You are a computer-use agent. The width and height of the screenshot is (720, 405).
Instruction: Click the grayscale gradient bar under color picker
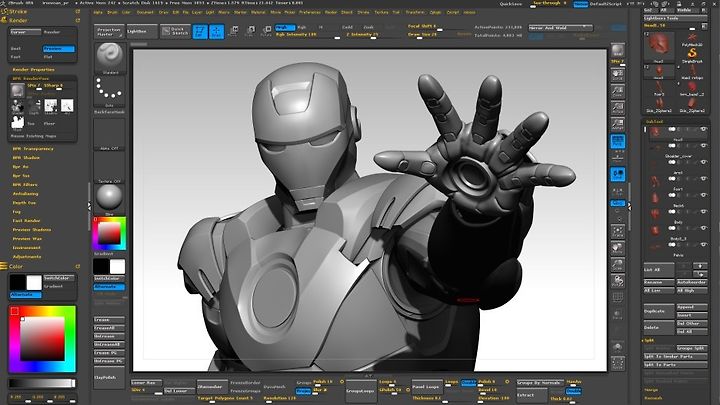[x=42, y=383]
